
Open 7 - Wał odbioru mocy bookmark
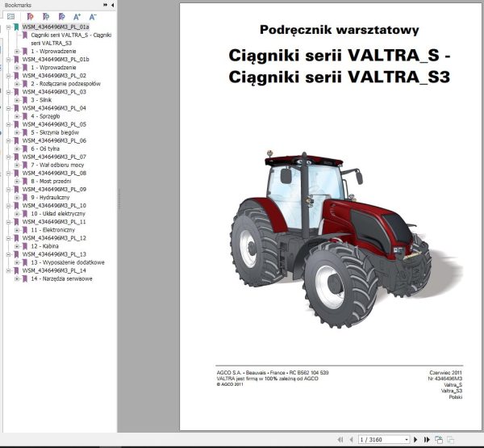pos(57,165)
